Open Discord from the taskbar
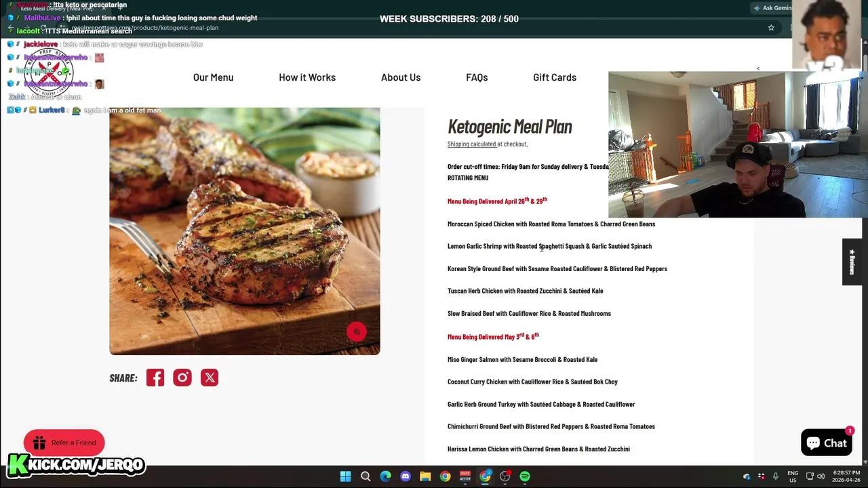The width and height of the screenshot is (868, 488). point(406,476)
